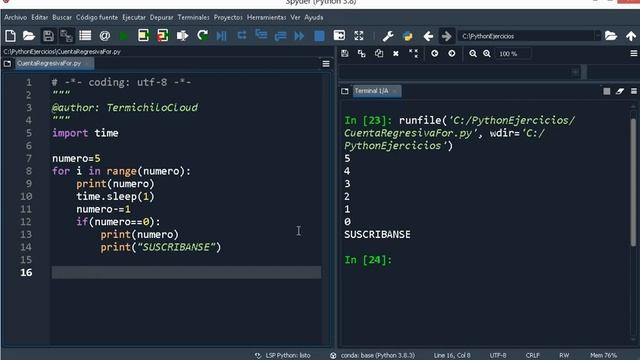
Task: Open the Plots pane options menu
Action: [633, 53]
